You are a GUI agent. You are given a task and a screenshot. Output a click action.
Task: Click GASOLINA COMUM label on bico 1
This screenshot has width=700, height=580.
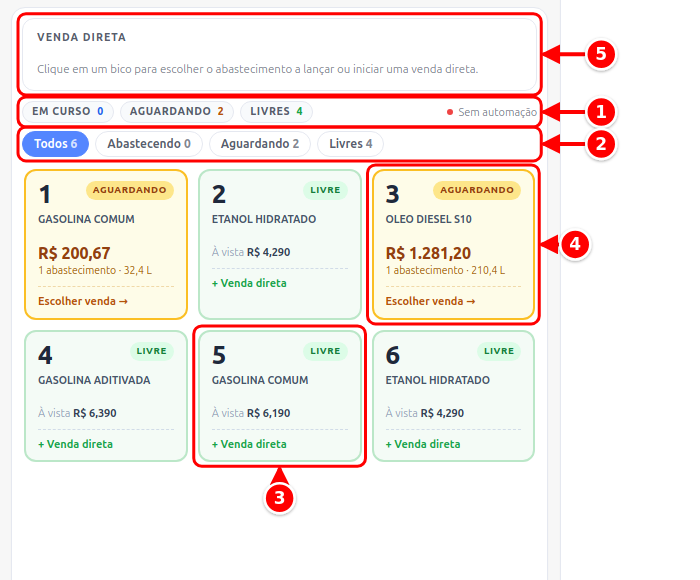86,219
